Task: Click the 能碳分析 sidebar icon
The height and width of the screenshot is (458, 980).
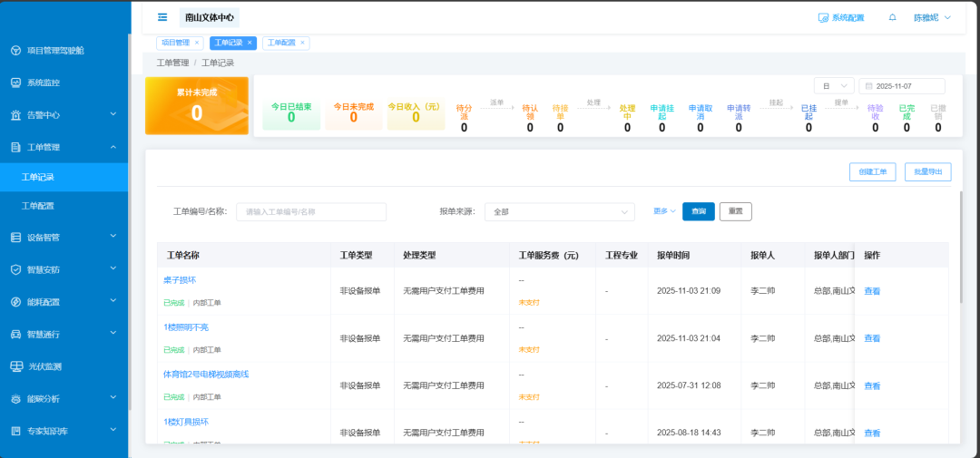Action: click(16, 399)
